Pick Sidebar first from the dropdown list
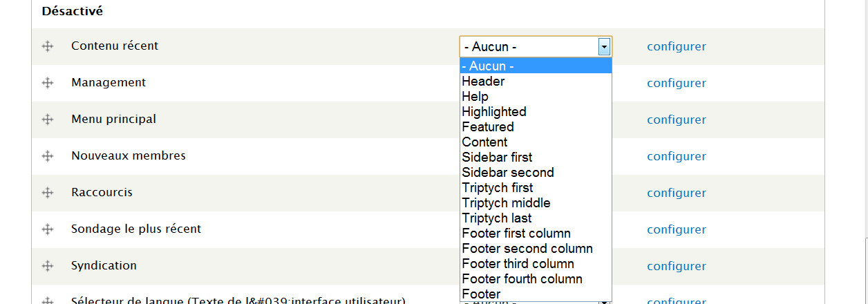The image size is (868, 304). coord(497,158)
